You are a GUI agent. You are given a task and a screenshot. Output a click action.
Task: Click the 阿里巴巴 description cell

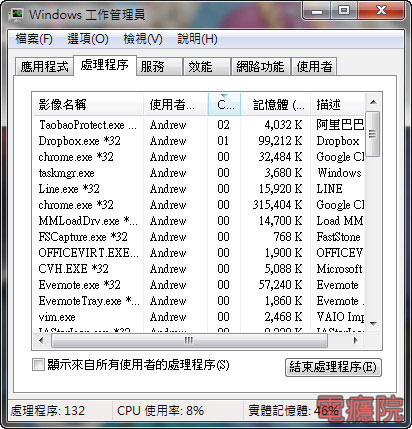[x=340, y=125]
